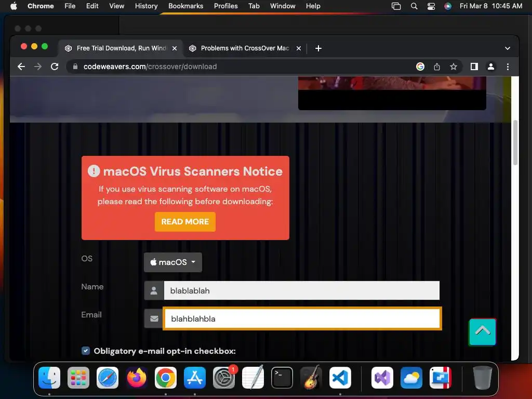Go back using the browser back arrow

pyautogui.click(x=21, y=66)
